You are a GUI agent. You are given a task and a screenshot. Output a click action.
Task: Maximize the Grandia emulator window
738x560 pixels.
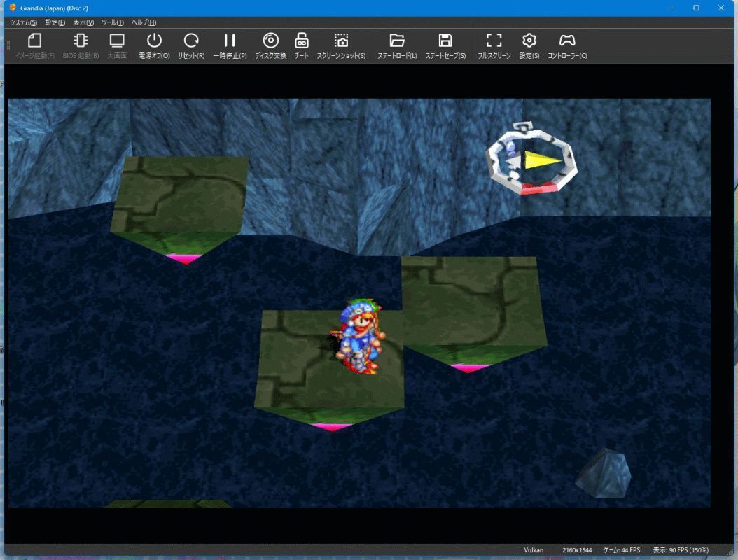click(697, 8)
